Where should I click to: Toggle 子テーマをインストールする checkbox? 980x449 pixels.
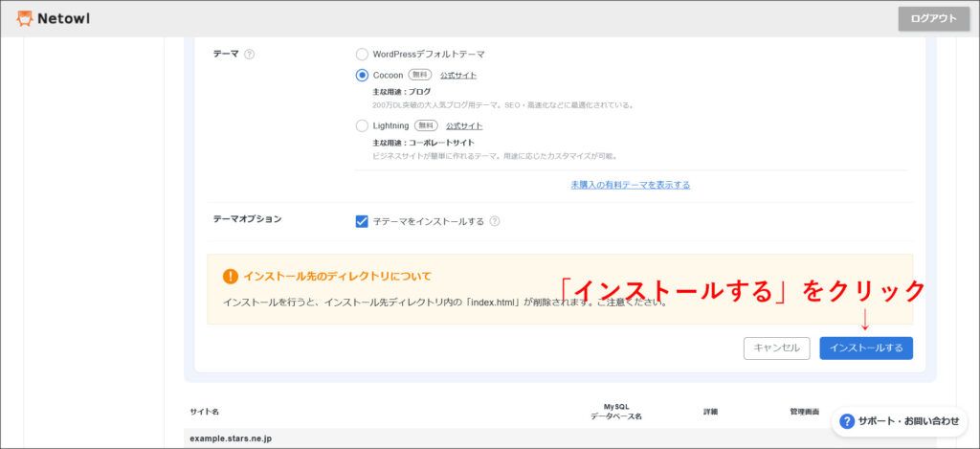(x=362, y=221)
